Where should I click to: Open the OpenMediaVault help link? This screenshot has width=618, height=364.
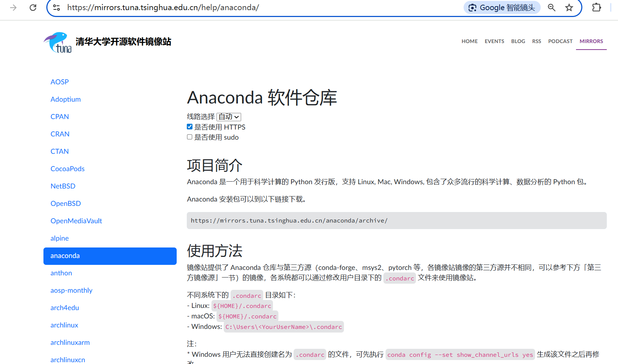(76, 221)
